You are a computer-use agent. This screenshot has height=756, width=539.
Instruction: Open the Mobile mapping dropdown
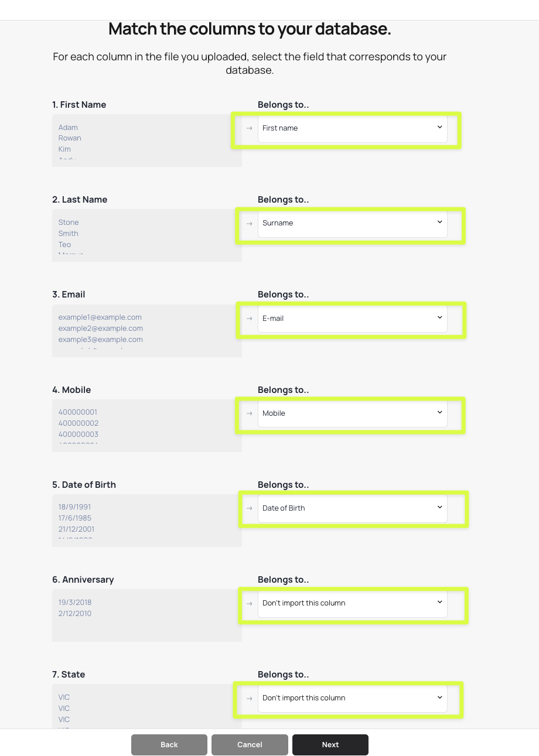pyautogui.click(x=352, y=413)
